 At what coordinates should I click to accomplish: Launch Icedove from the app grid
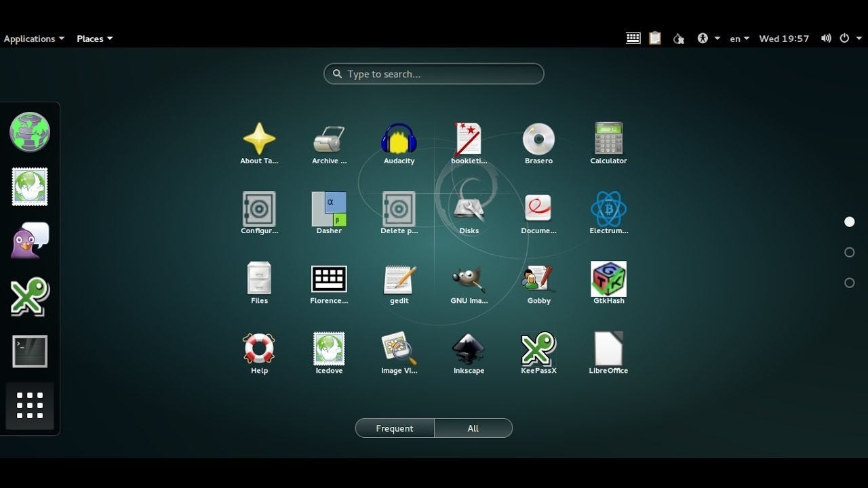pos(329,352)
